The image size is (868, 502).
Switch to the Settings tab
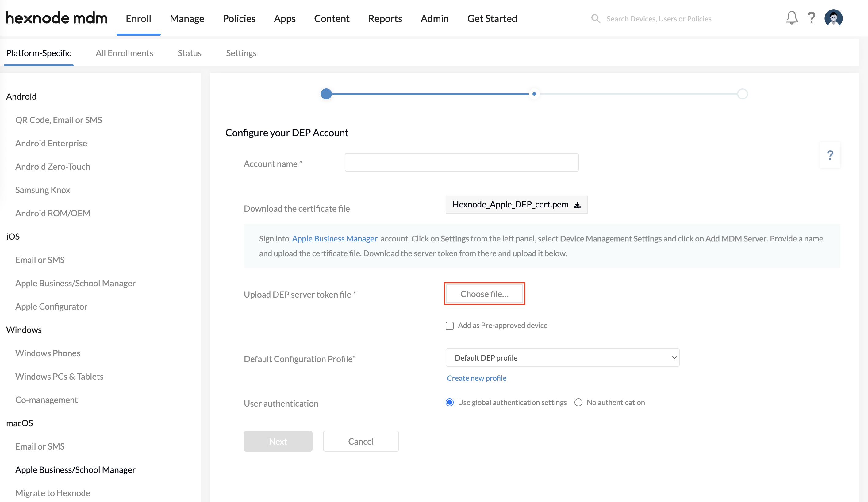pyautogui.click(x=241, y=53)
